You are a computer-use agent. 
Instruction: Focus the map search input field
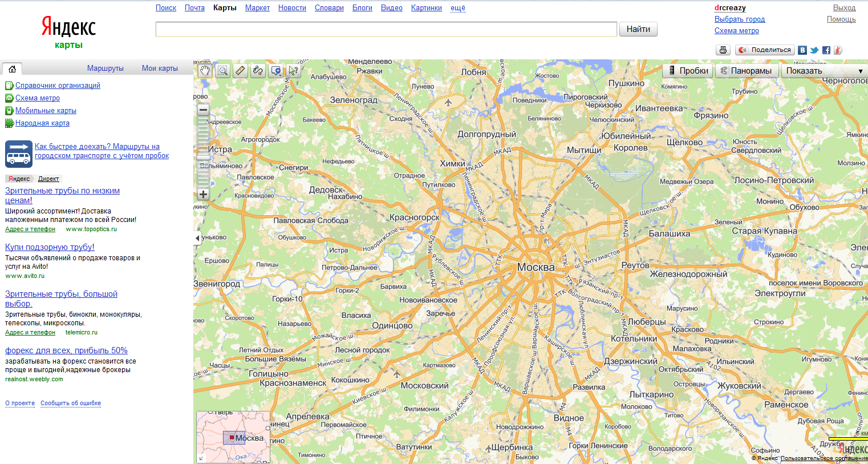pyautogui.click(x=386, y=29)
